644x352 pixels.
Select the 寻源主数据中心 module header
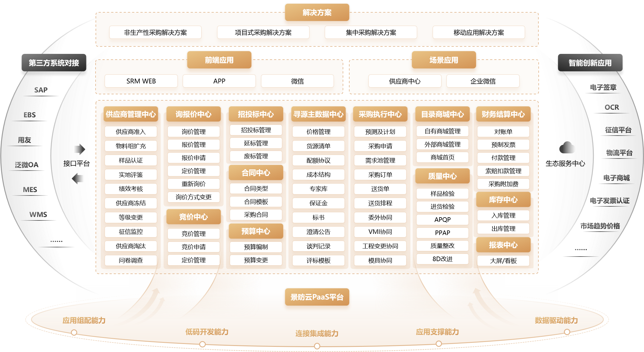(x=319, y=114)
